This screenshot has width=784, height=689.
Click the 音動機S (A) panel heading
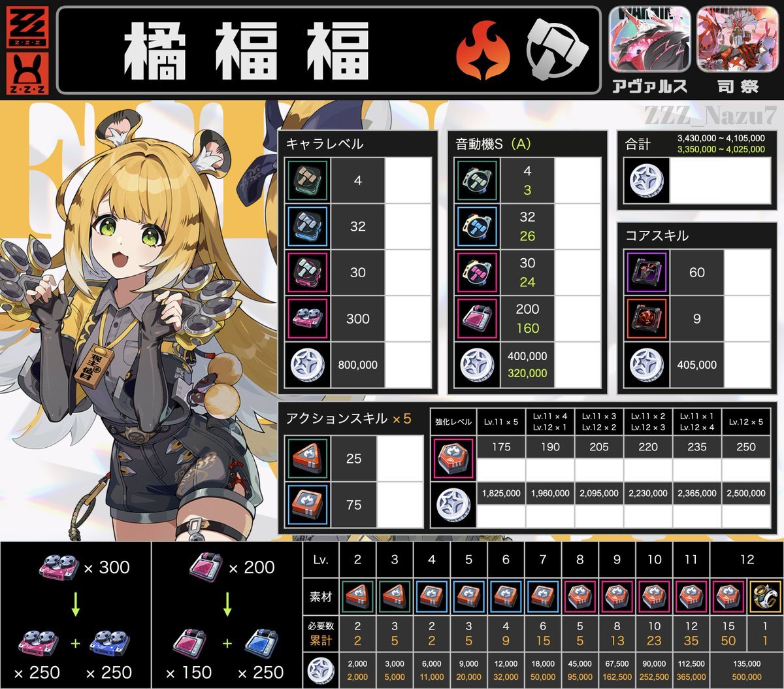(493, 144)
